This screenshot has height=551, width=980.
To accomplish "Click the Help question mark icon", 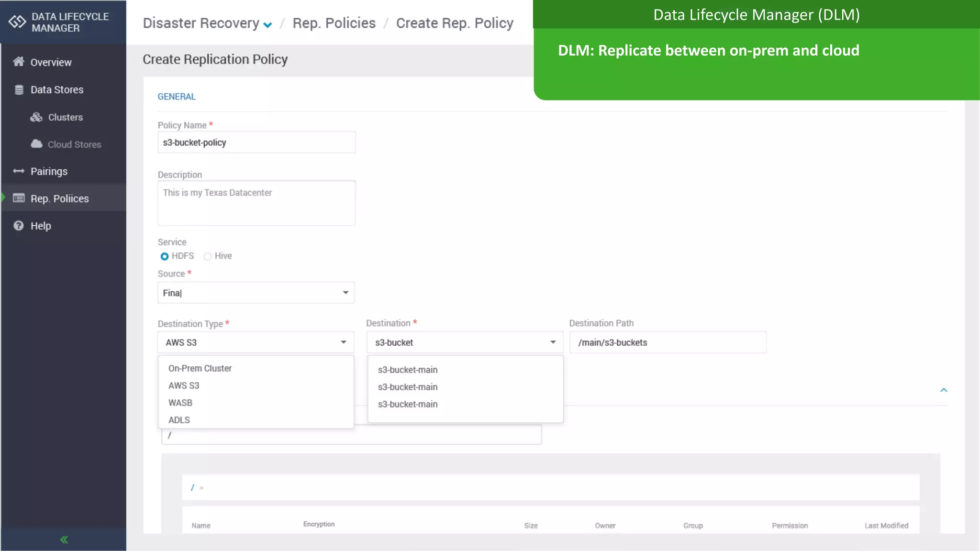I will coord(19,226).
